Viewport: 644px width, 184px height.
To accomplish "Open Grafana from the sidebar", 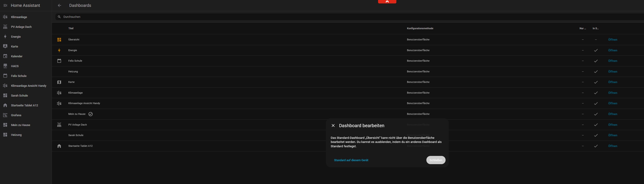I will tap(16, 115).
